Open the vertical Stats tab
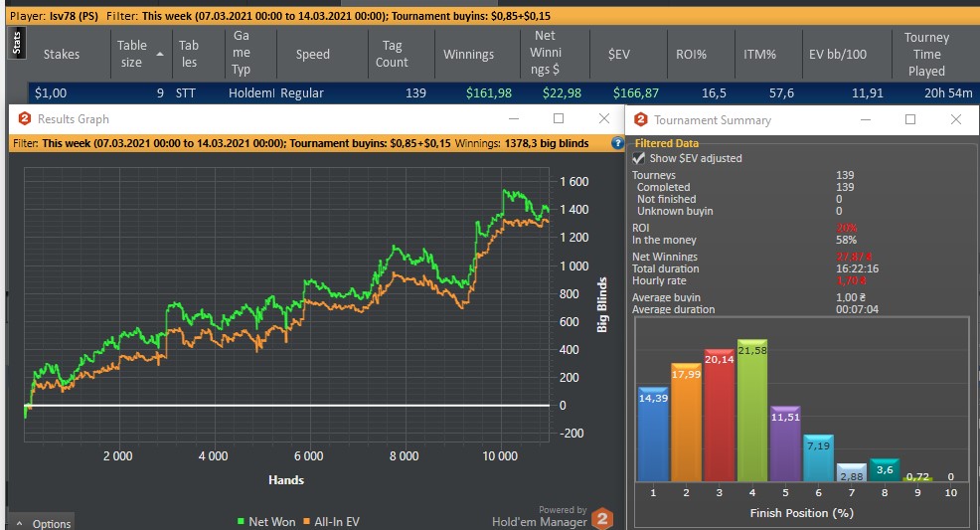 click(x=17, y=43)
